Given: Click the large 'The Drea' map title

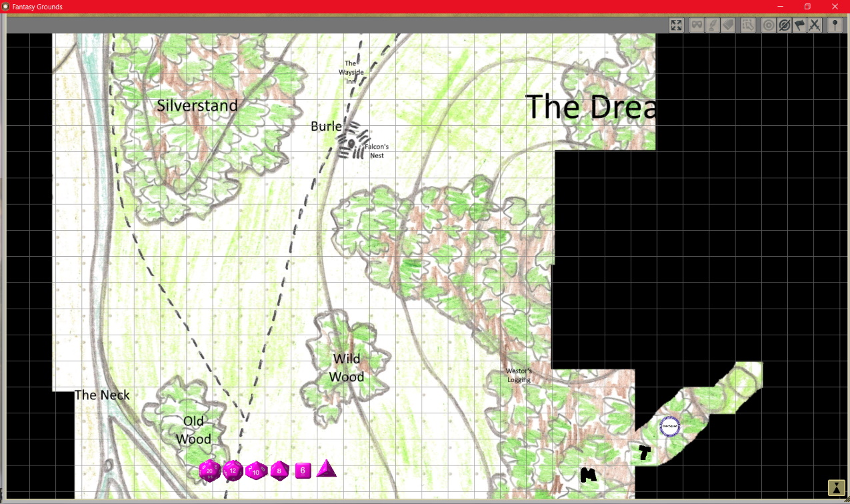Looking at the screenshot, I should click(x=591, y=107).
